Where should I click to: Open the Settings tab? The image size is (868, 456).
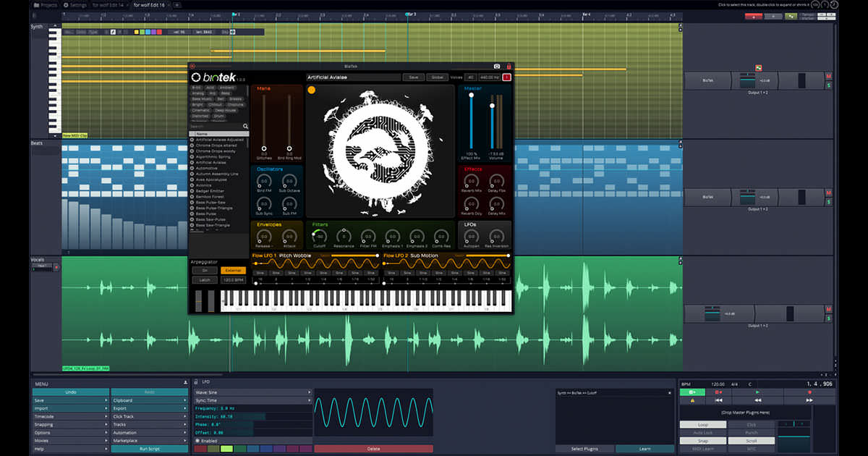(x=75, y=4)
